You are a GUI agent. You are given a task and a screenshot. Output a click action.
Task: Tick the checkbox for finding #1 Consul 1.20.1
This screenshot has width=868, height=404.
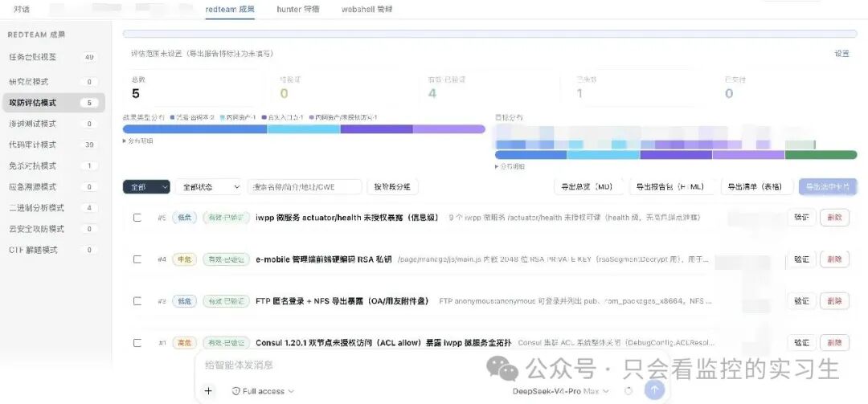coord(137,343)
